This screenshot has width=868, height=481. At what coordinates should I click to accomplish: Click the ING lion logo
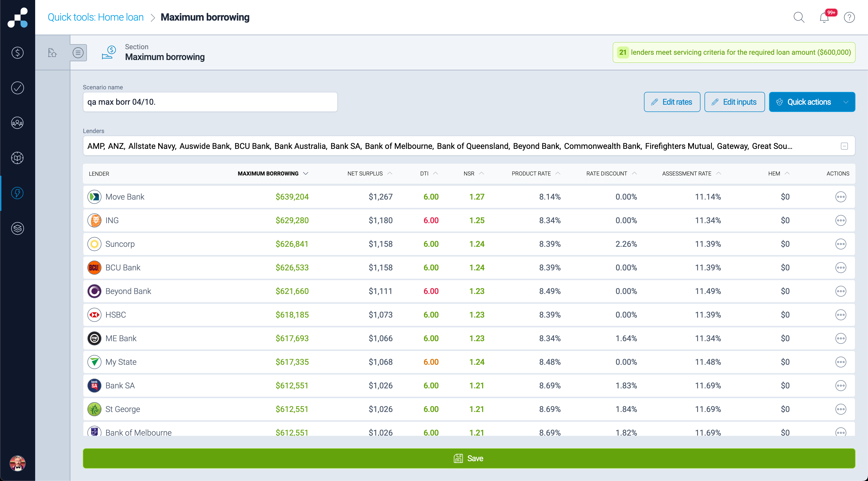tap(94, 220)
